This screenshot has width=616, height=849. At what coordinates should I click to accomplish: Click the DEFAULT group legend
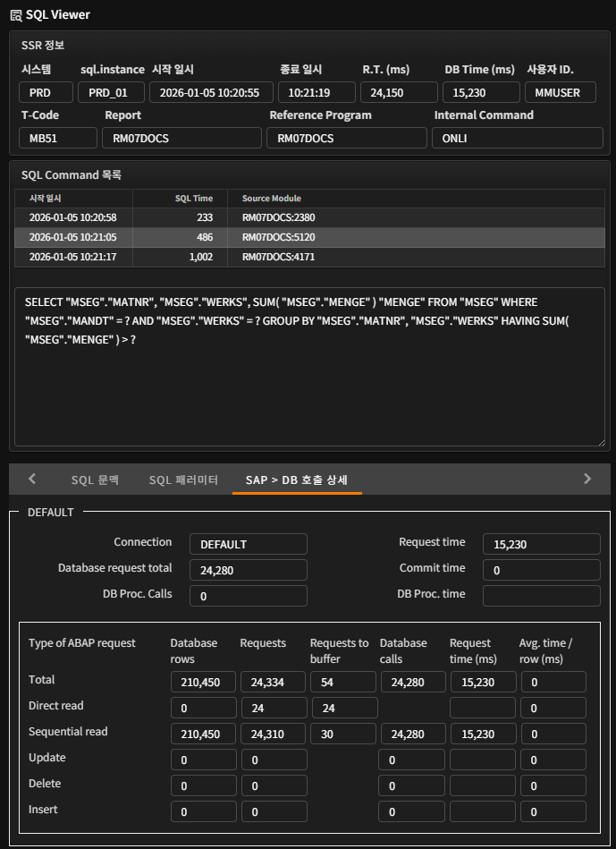(50, 513)
